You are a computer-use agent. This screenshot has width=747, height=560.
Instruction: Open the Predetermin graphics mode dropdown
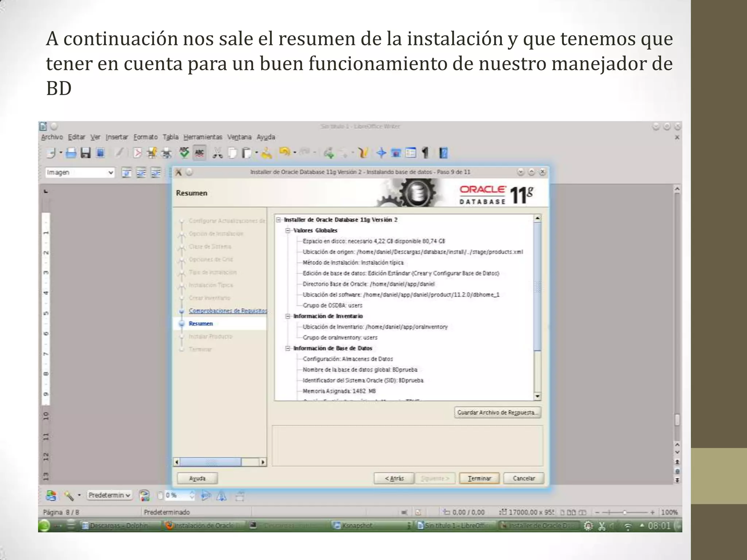pyautogui.click(x=109, y=495)
